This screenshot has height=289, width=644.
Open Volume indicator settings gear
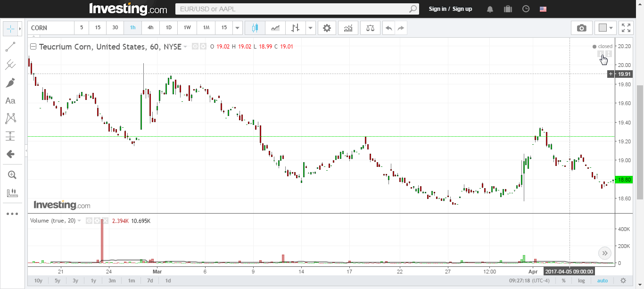[97, 221]
